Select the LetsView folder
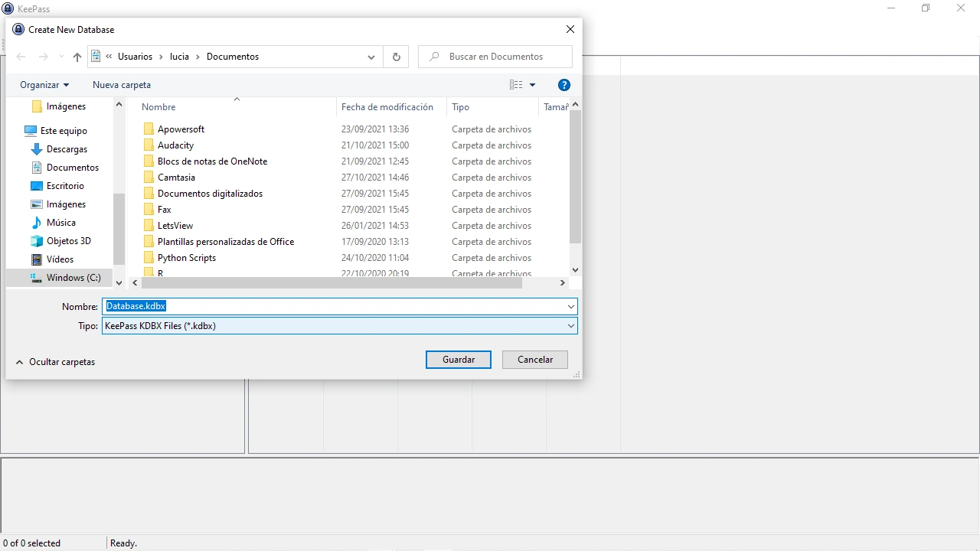The height and width of the screenshot is (551, 980). pyautogui.click(x=175, y=226)
